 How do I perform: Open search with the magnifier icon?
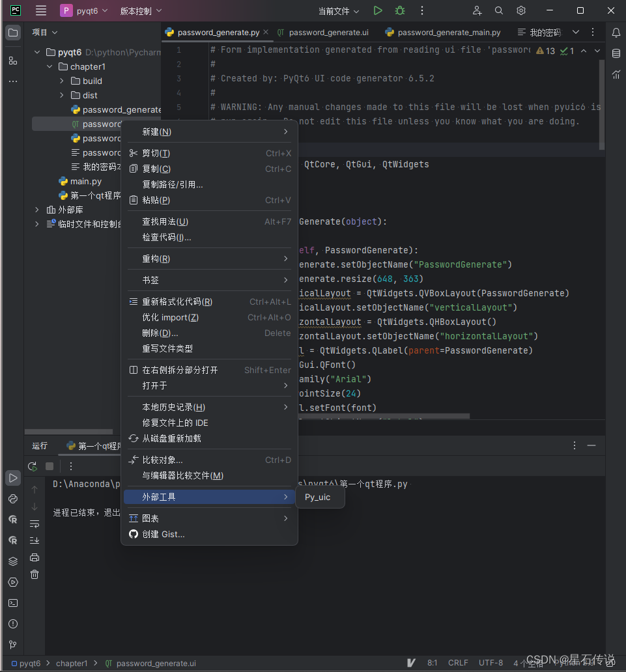(x=498, y=10)
